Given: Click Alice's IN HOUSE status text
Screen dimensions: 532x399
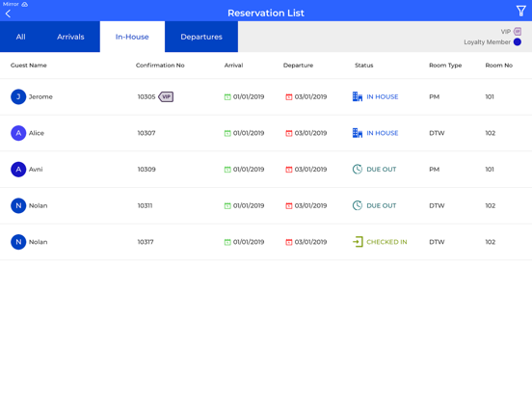Looking at the screenshot, I should click(383, 133).
